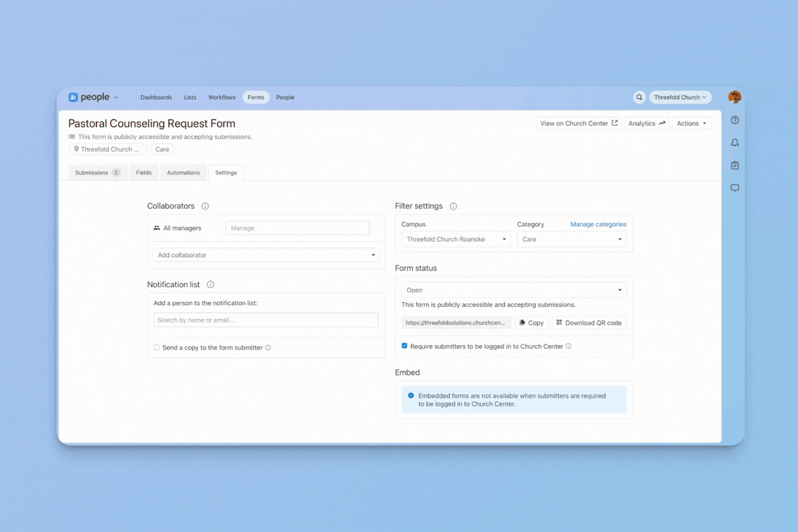Open the Category dropdown showing Care
The width and height of the screenshot is (798, 532).
(x=572, y=239)
